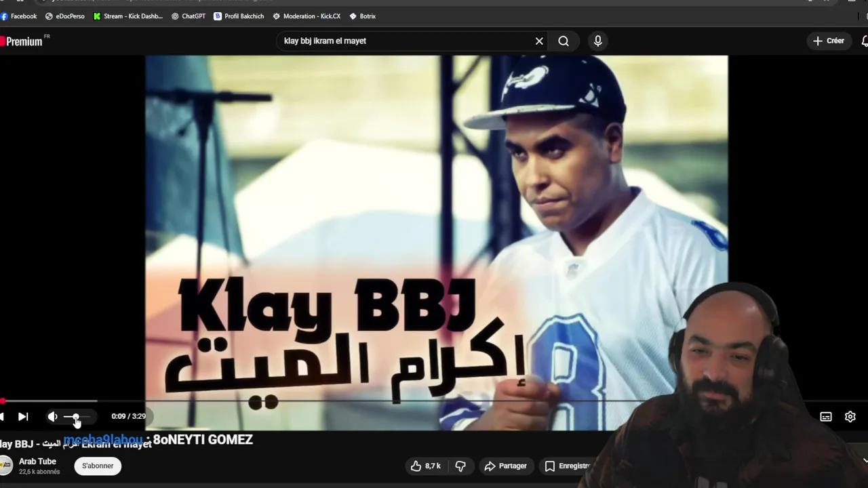The width and height of the screenshot is (868, 488).
Task: Skip to the next video
Action: tap(23, 417)
